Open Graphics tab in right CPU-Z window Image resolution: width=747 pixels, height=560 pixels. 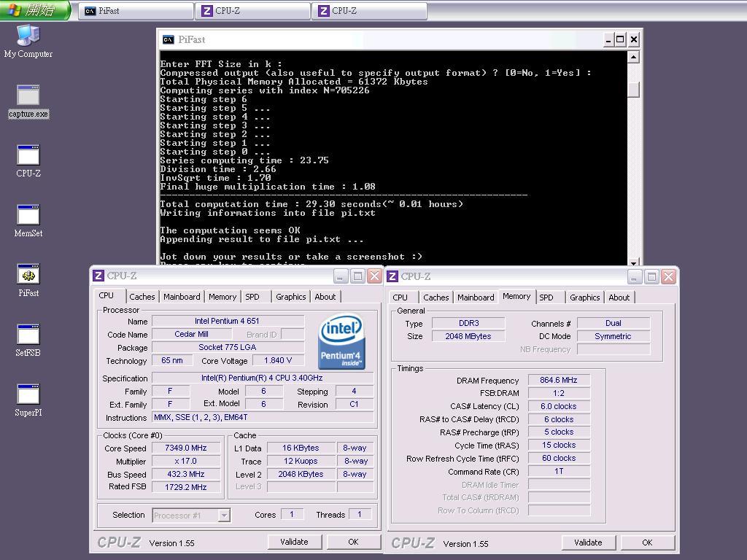[584, 297]
